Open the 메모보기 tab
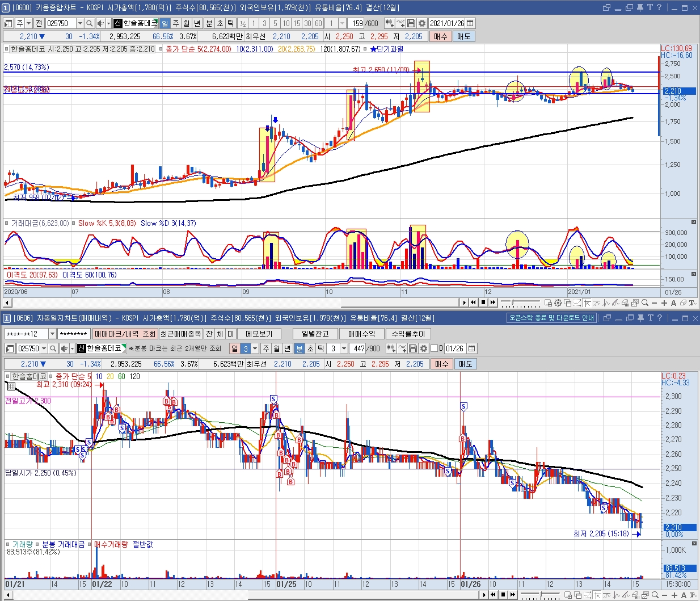Image resolution: width=700 pixels, height=601 pixels. coord(259,334)
